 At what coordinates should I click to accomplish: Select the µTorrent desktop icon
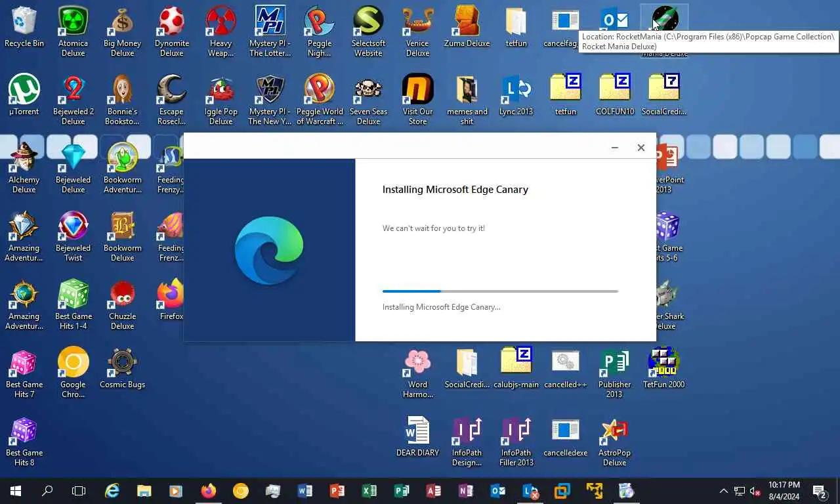coord(24,95)
